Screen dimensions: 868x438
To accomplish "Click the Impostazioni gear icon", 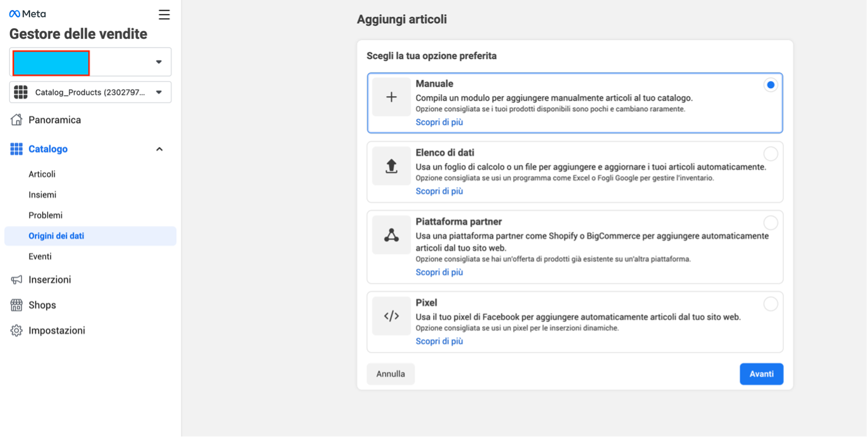I will click(x=16, y=330).
